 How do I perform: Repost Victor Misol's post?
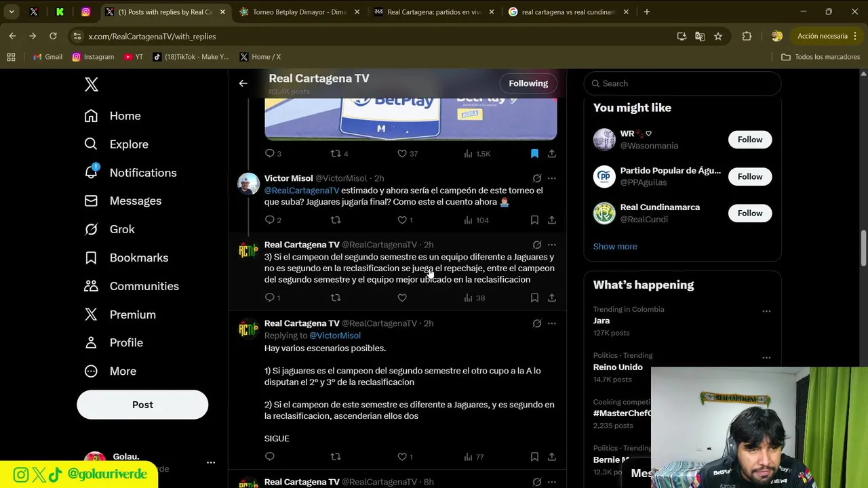coord(336,220)
